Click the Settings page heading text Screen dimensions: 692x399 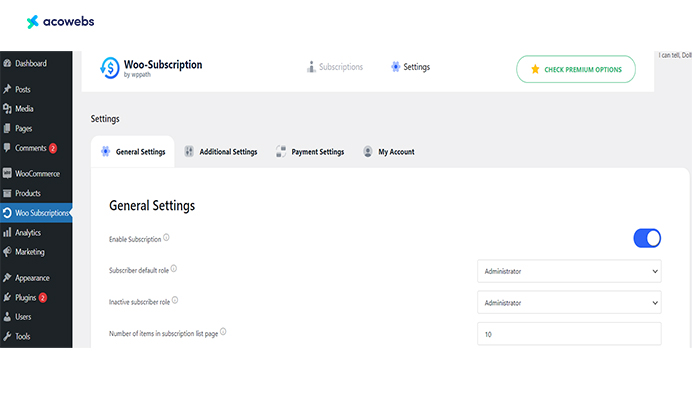coord(105,119)
